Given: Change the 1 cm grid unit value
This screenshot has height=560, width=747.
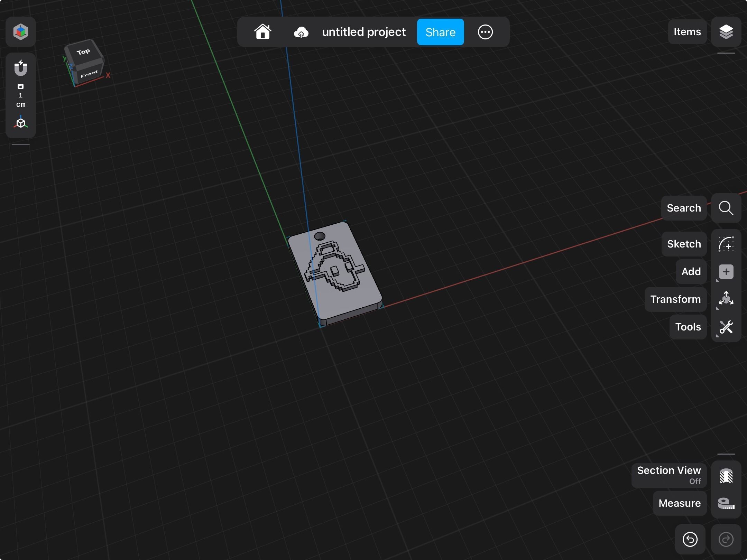Looking at the screenshot, I should coord(21,100).
